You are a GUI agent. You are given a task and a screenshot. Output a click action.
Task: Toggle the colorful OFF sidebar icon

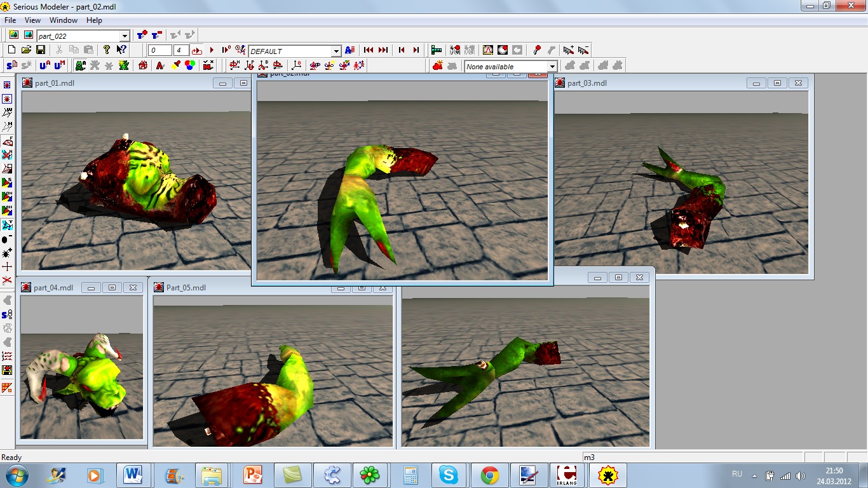[x=7, y=210]
